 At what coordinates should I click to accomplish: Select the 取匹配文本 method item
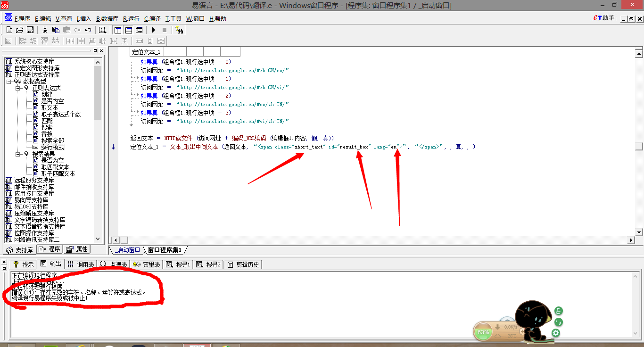pyautogui.click(x=56, y=167)
